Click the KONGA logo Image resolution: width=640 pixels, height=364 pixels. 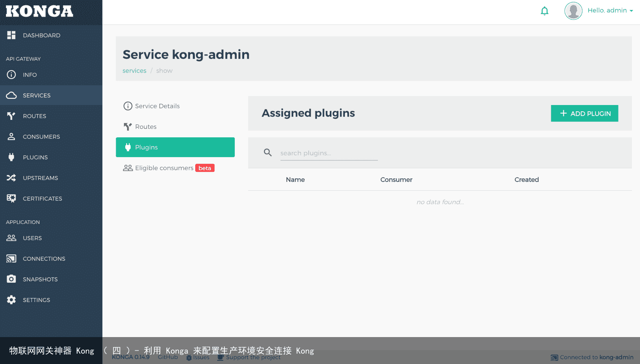point(39,11)
